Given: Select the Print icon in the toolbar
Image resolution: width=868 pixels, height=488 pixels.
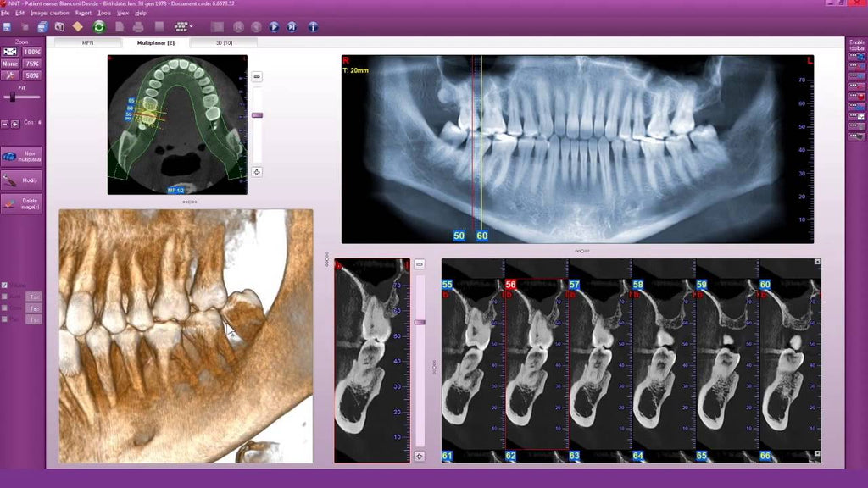Looking at the screenshot, I should [x=139, y=25].
